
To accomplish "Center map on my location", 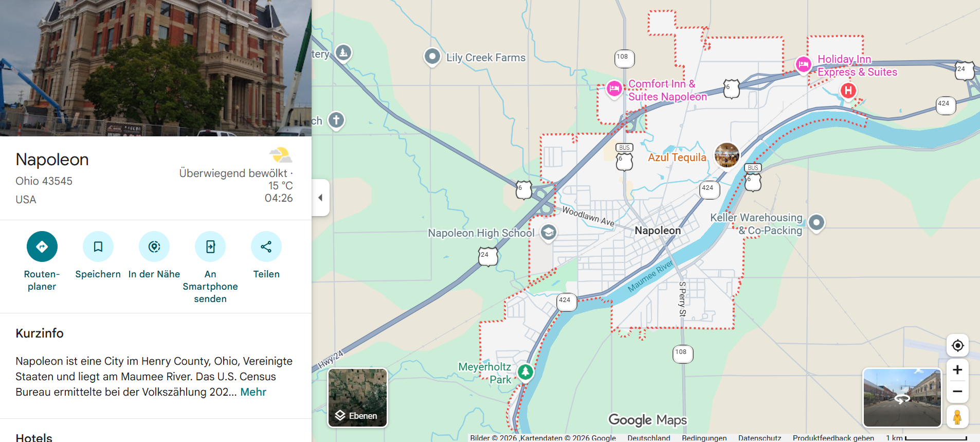I will click(957, 345).
